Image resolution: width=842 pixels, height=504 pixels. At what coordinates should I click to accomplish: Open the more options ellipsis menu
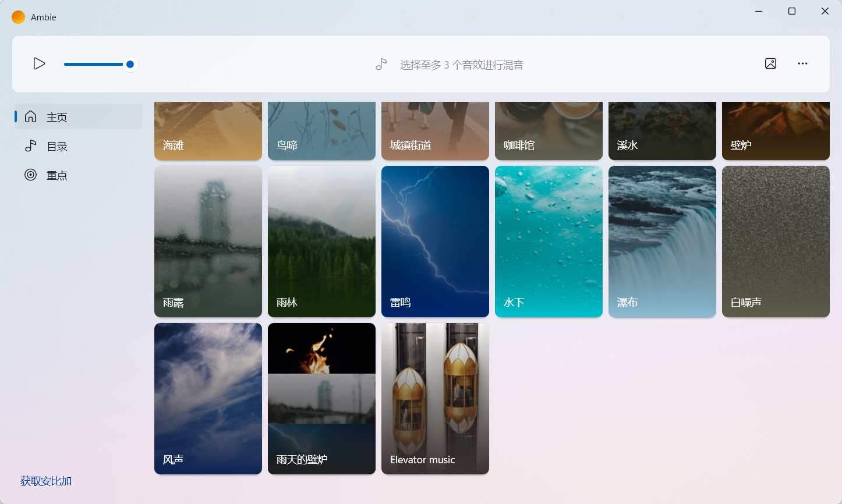pyautogui.click(x=802, y=63)
